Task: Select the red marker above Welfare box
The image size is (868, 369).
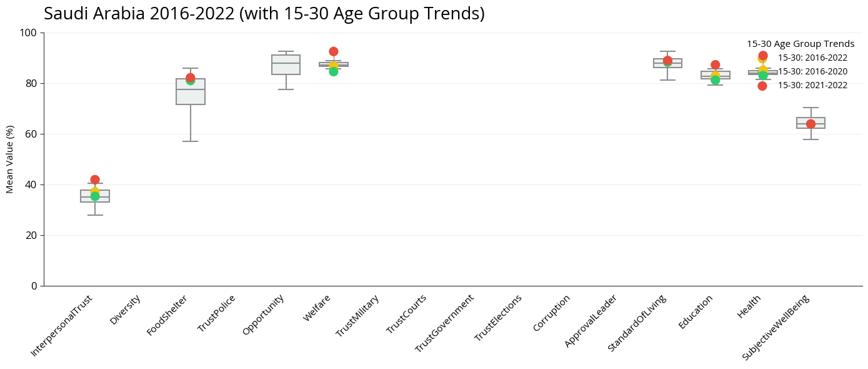Action: coord(334,52)
